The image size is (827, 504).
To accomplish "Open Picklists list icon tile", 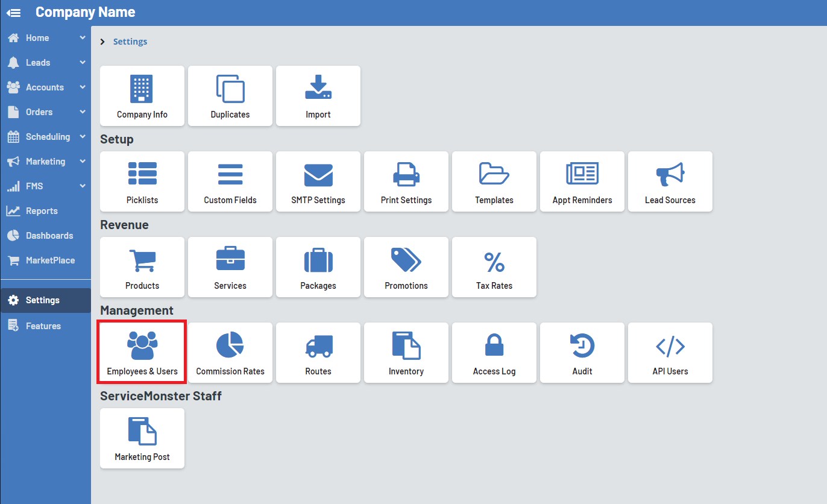I will [142, 174].
